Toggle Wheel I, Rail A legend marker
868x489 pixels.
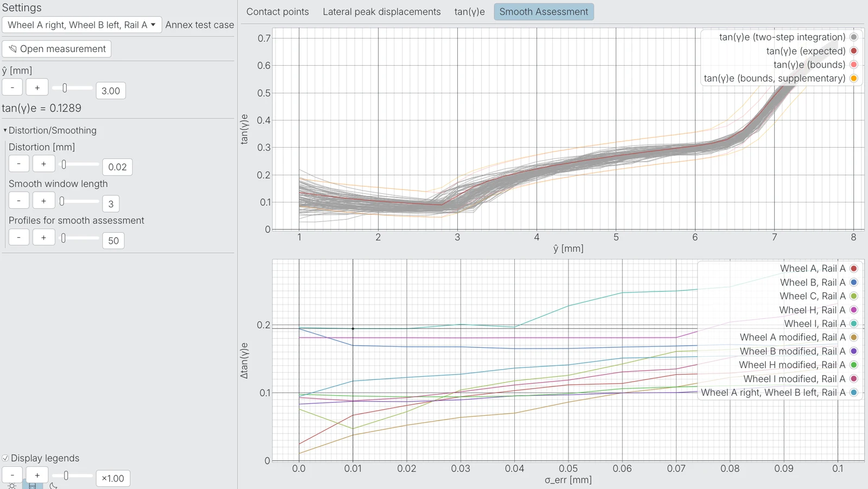[x=853, y=323]
